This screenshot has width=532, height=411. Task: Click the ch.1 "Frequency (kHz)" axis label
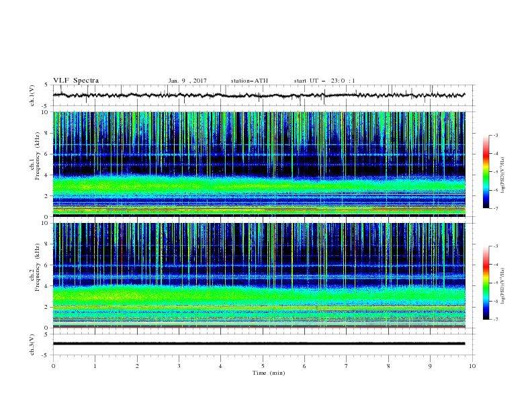(38, 156)
